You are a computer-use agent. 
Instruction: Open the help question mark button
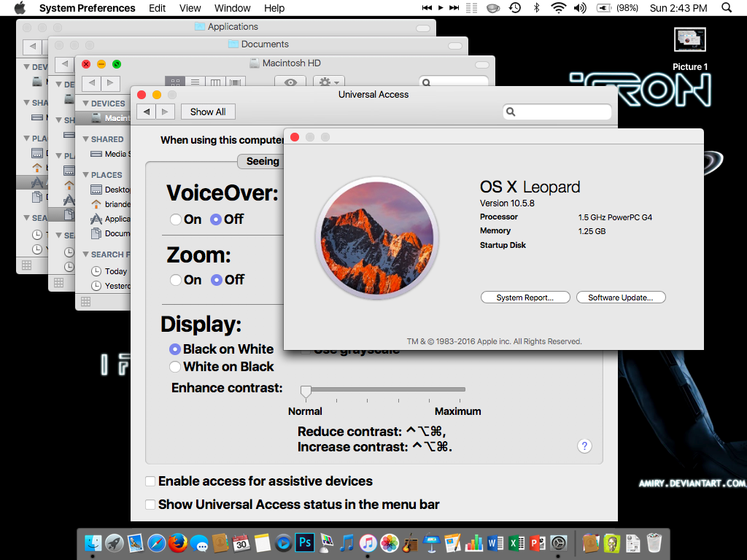click(x=584, y=446)
